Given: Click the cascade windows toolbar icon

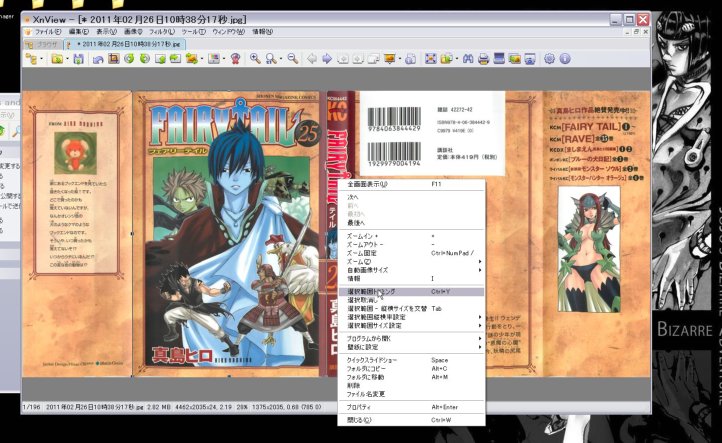Looking at the screenshot, I should tap(374, 58).
